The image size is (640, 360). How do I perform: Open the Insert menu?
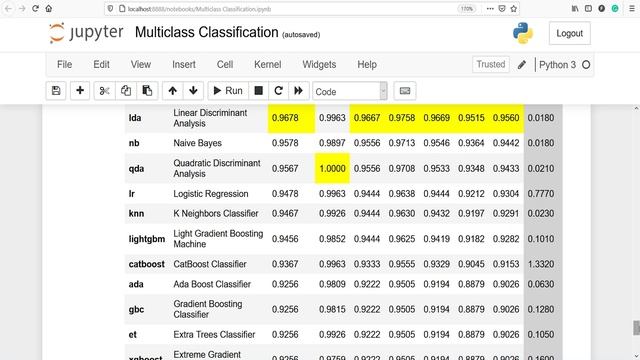(x=184, y=64)
